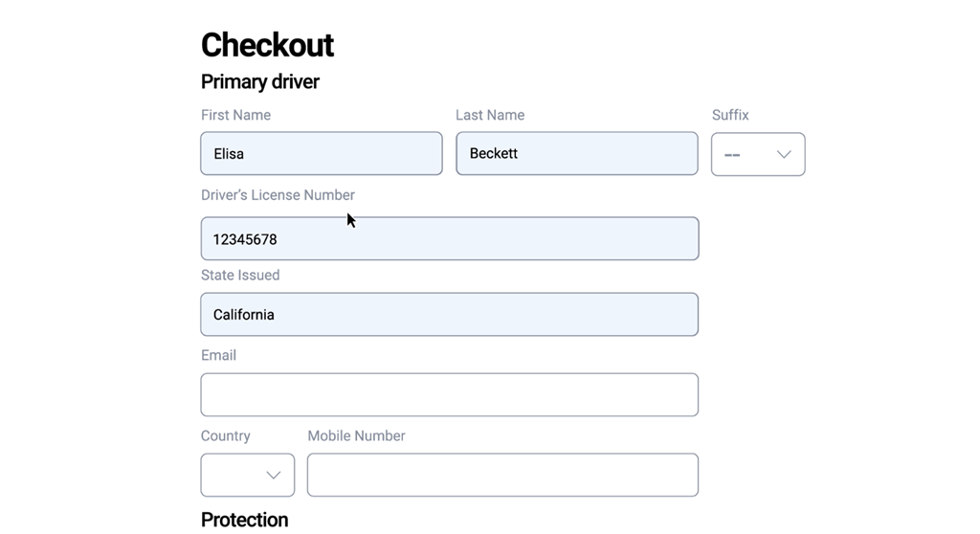Click the "Suffix" label text
Image resolution: width=980 pixels, height=534 pixels.
[730, 115]
